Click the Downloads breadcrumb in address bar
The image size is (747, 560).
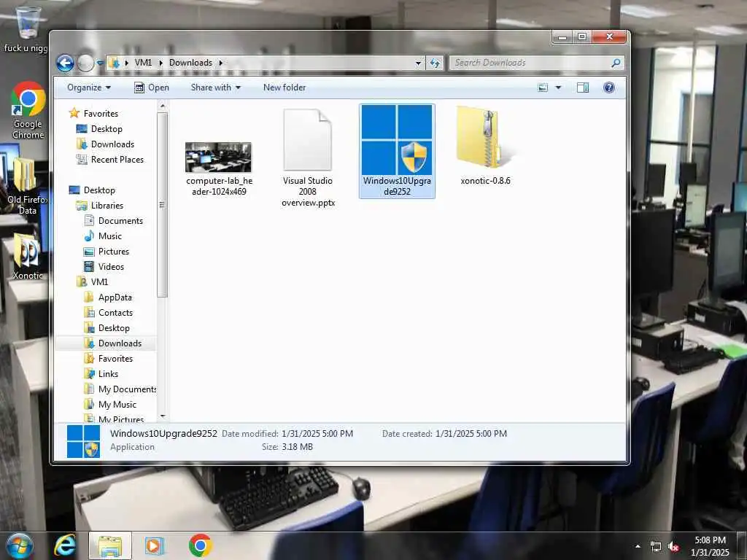[x=190, y=63]
